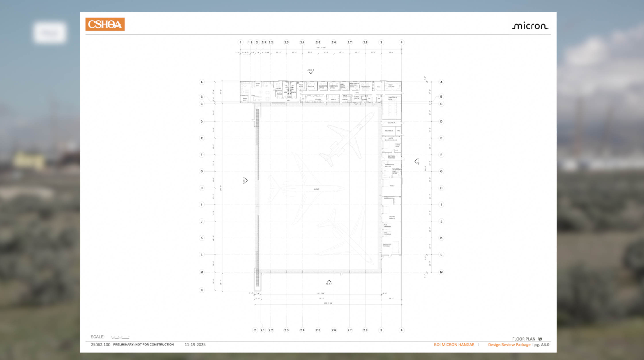Click the left grid bubble labeled H
Viewport: 644px width, 360px height.
point(202,188)
